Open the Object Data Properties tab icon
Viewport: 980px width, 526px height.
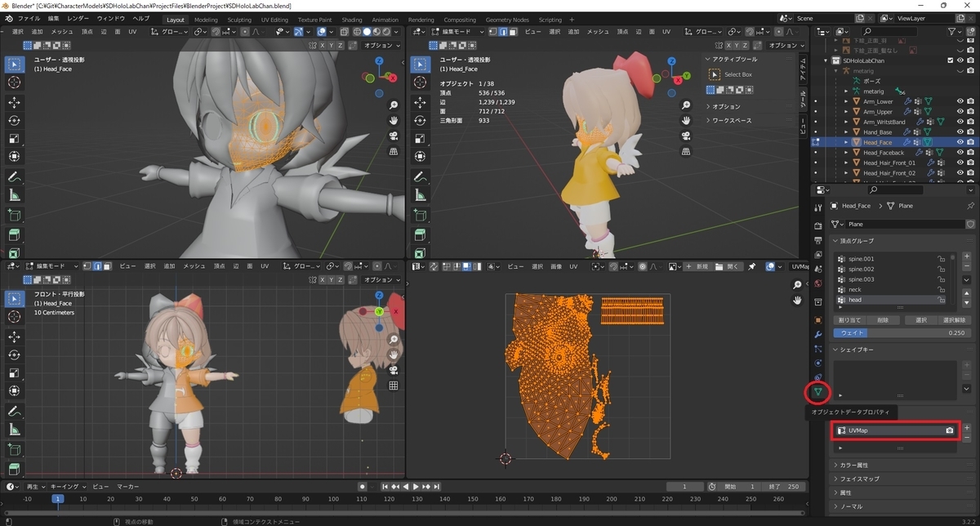pyautogui.click(x=818, y=393)
